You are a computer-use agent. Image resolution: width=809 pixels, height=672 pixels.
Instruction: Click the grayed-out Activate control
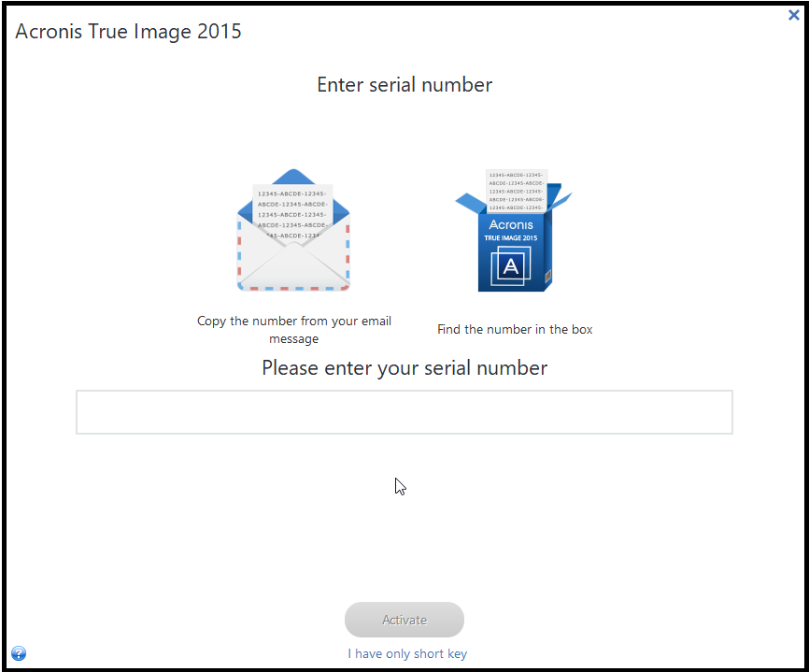click(404, 619)
